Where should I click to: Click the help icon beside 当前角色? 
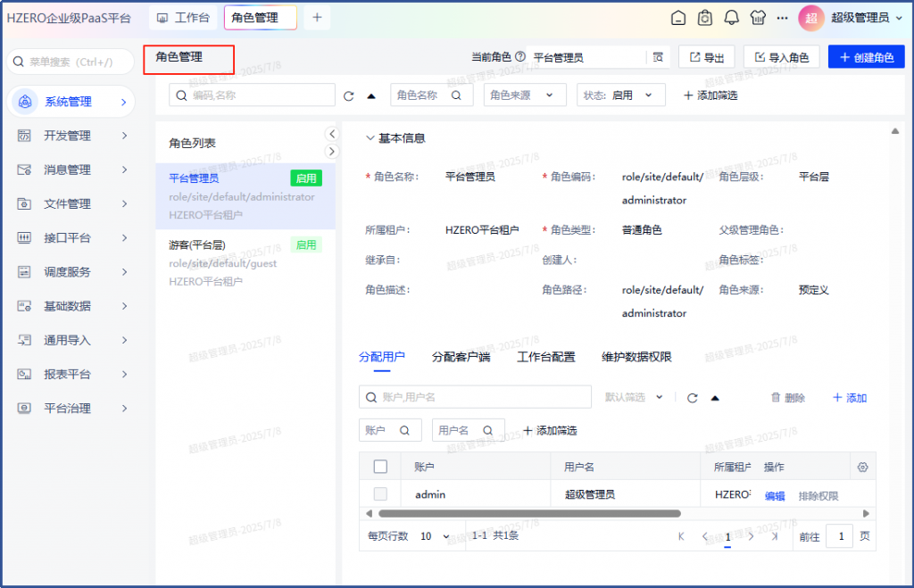(x=519, y=57)
